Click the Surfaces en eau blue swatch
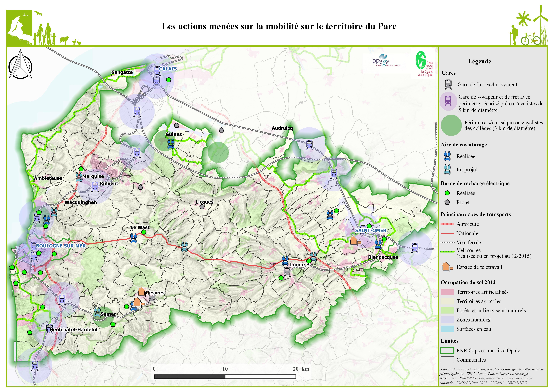This screenshot has height=392, width=555. tap(447, 329)
